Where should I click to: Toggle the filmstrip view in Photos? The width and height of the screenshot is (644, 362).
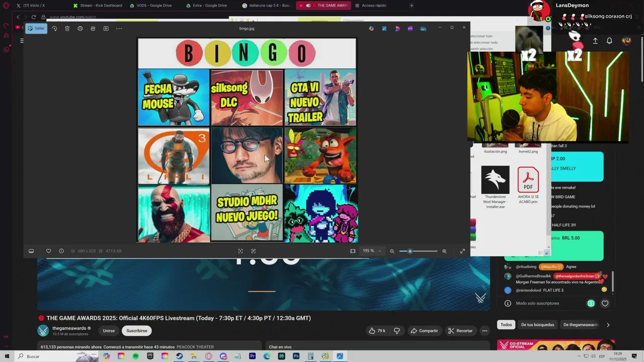click(x=31, y=251)
